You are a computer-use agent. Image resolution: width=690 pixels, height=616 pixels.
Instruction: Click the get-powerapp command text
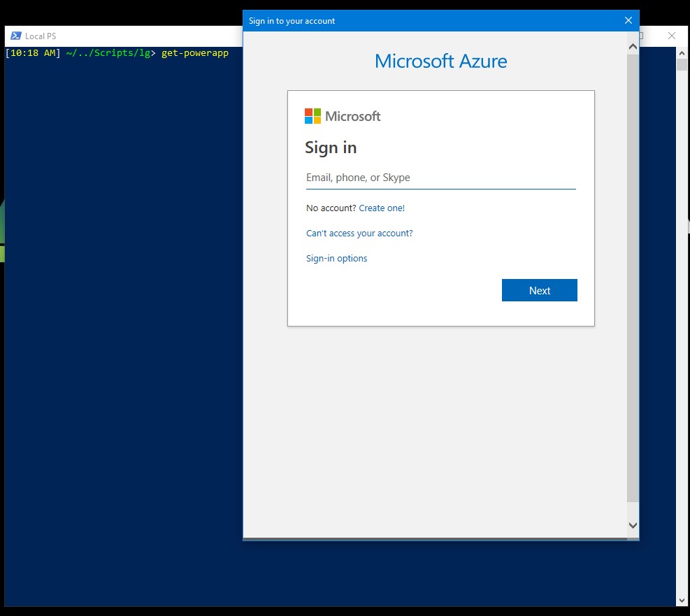pos(195,53)
